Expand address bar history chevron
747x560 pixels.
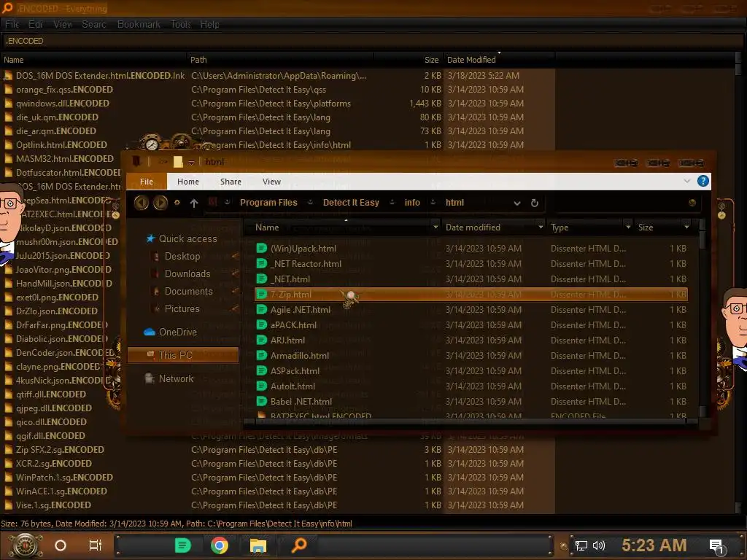tap(517, 203)
